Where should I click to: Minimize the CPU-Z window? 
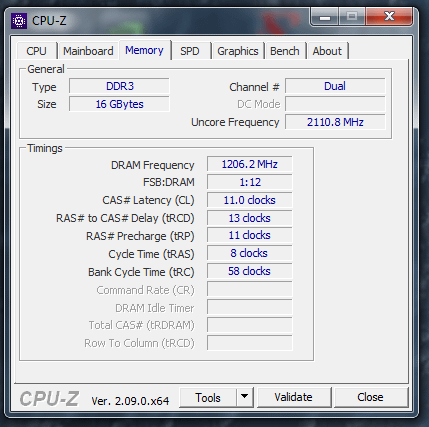point(325,17)
